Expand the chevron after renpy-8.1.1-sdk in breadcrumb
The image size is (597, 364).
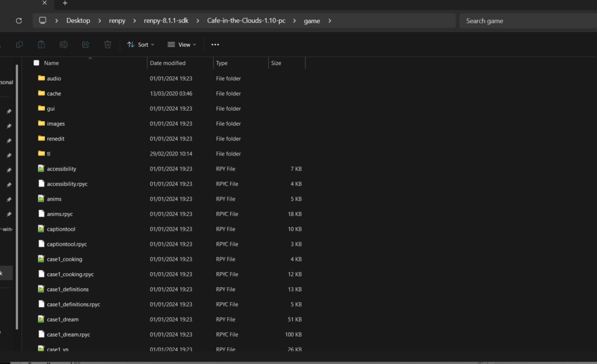198,20
